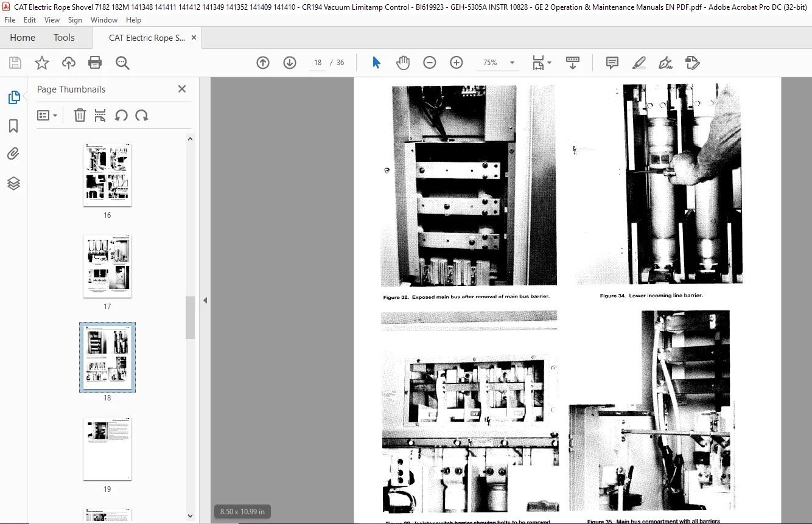Click the total page count 36 label

point(340,63)
